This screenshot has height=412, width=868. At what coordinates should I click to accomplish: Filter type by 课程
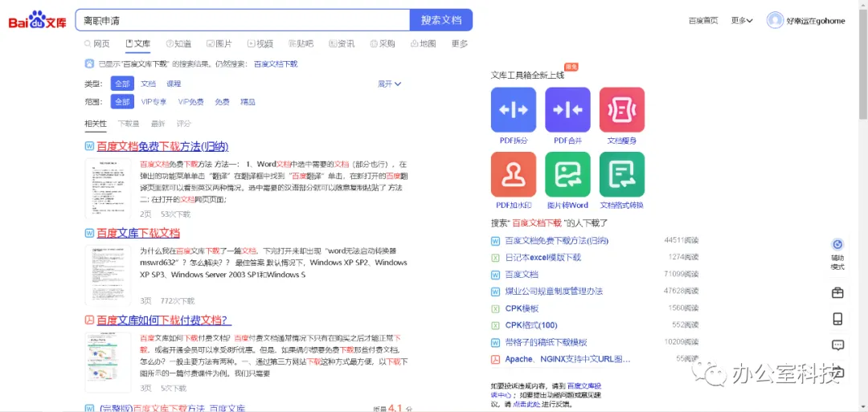pos(174,84)
